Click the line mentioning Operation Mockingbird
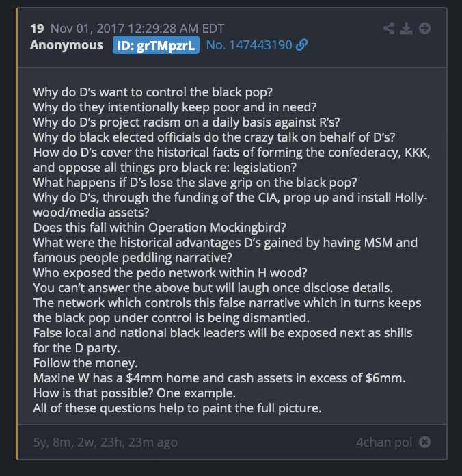The width and height of the screenshot is (462, 476). pyautogui.click(x=159, y=228)
